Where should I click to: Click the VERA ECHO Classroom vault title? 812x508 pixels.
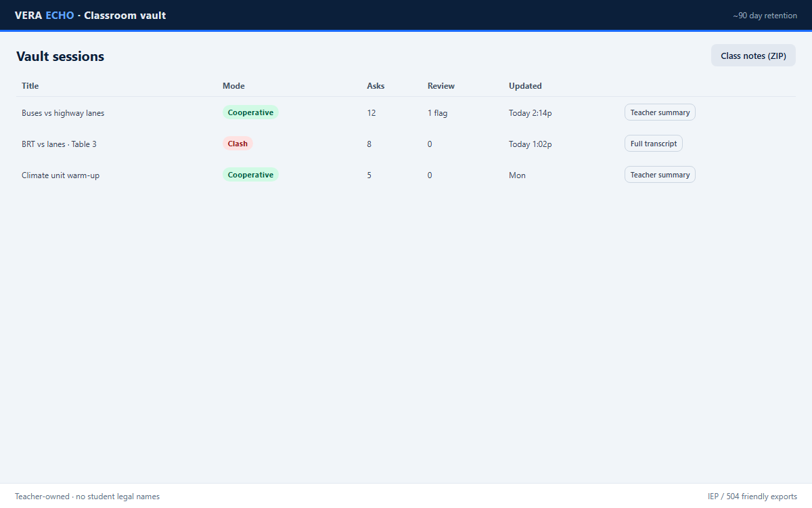(x=90, y=15)
